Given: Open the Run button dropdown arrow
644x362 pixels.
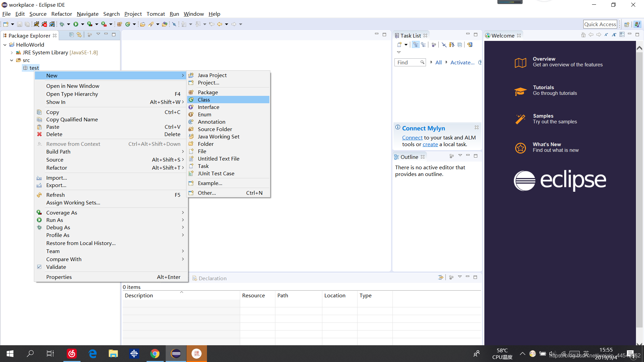Looking at the screenshot, I should (x=83, y=24).
